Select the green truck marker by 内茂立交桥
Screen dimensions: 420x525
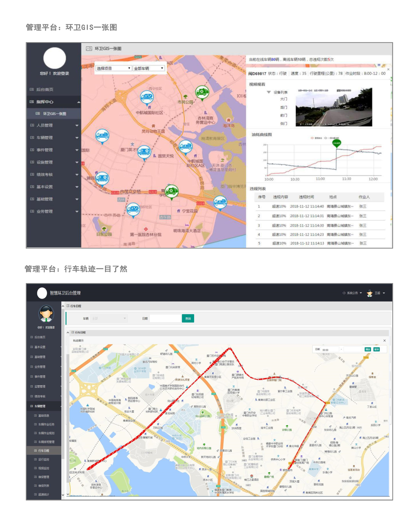tap(171, 191)
